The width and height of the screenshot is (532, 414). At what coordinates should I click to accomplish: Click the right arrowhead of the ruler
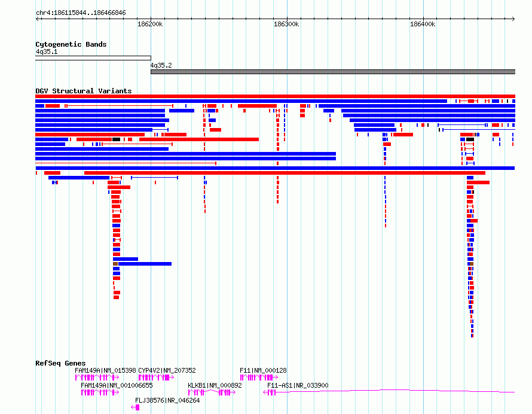pyautogui.click(x=513, y=19)
